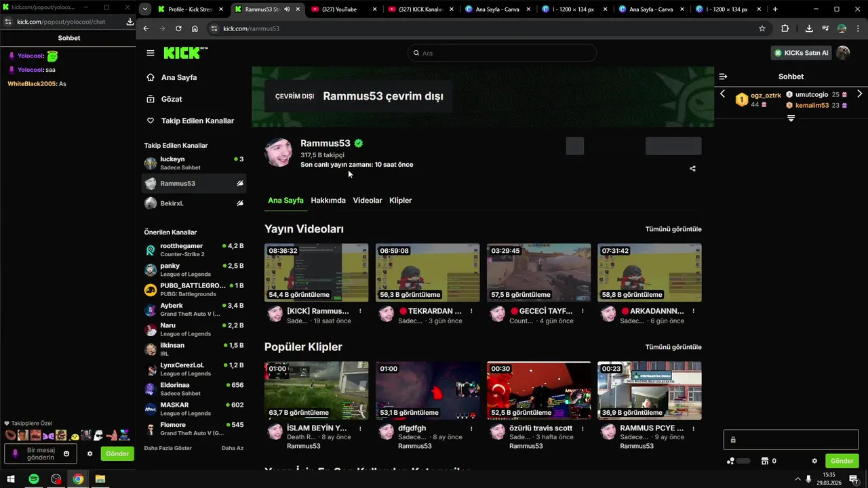The width and height of the screenshot is (868, 488).
Task: Show more recommended channels (Daha Fazla Göster)
Action: coord(167,448)
